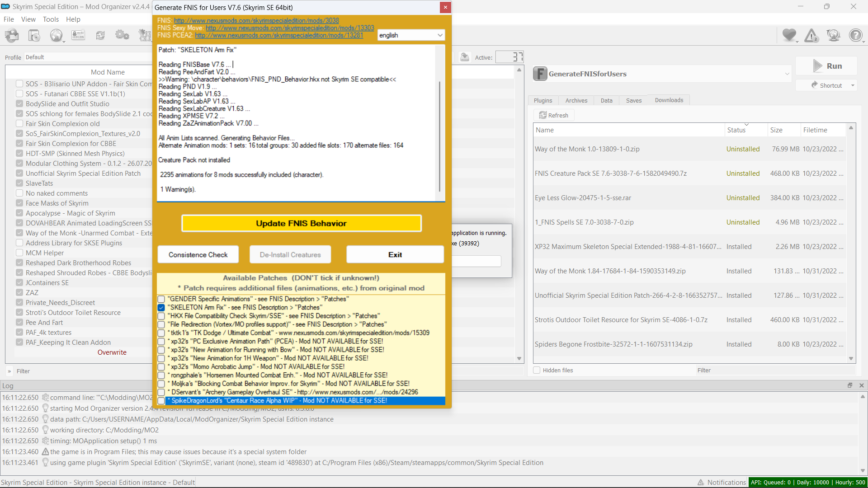Viewport: 868px width, 488px height.
Task: Tick the File Redirection patch checkbox
Action: 161,324
